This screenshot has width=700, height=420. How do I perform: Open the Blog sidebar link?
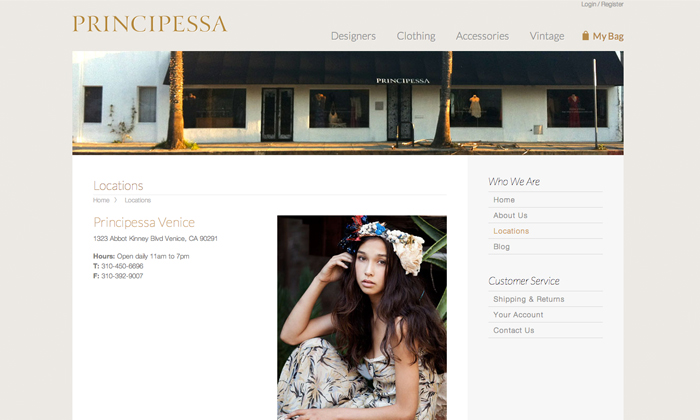click(x=501, y=247)
